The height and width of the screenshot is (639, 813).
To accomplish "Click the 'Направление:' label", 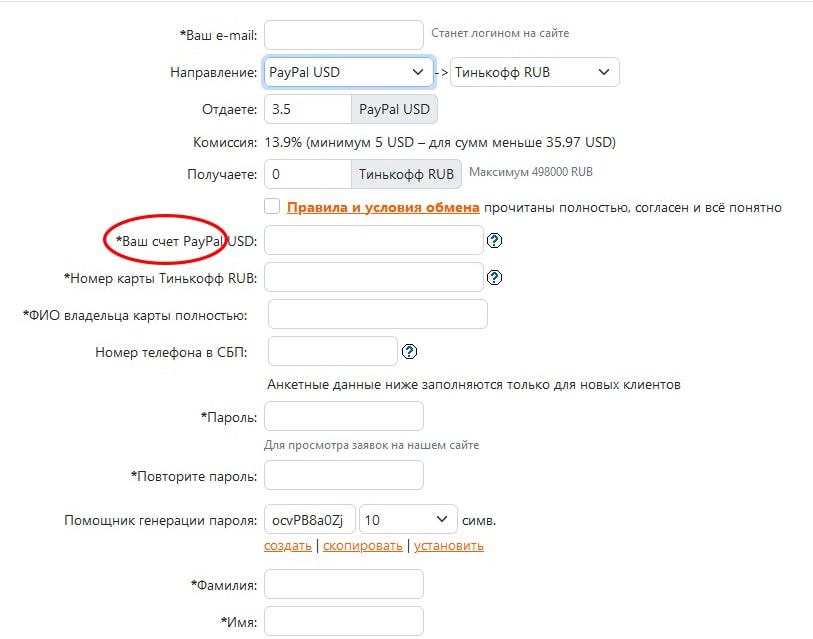I will coord(214,72).
